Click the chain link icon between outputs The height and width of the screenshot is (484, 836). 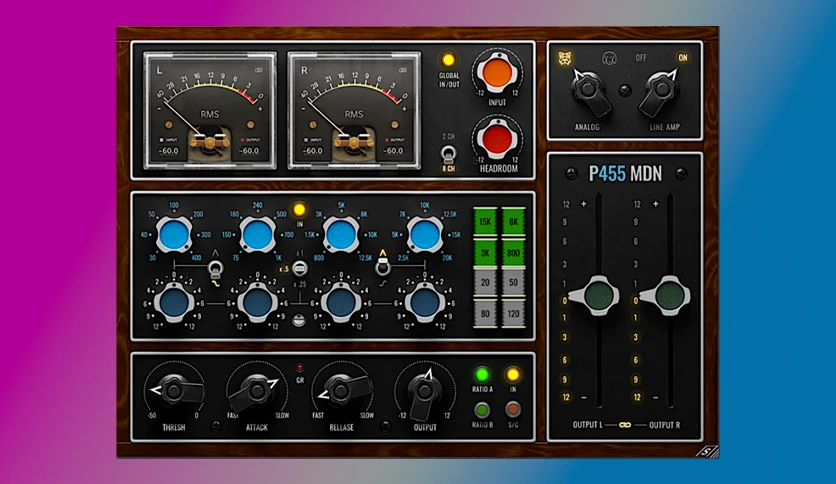click(x=625, y=425)
